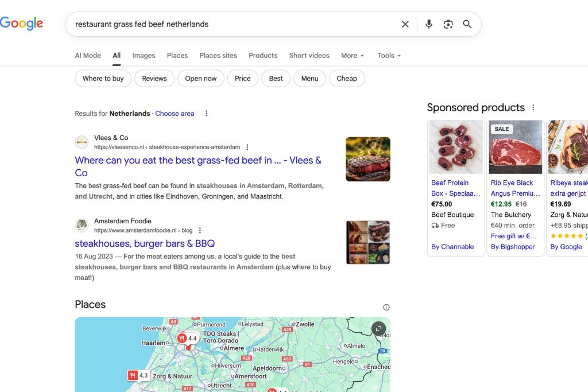Viewport: 588px width, 392px height.
Task: Click The Butchery seller name
Action: pyautogui.click(x=511, y=215)
